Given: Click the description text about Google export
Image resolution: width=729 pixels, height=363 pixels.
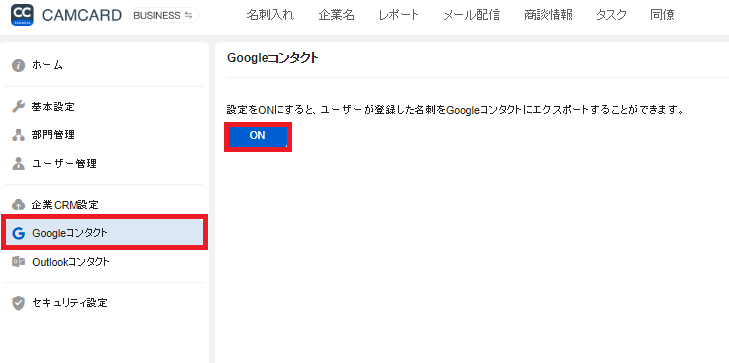Looking at the screenshot, I should pos(455,111).
